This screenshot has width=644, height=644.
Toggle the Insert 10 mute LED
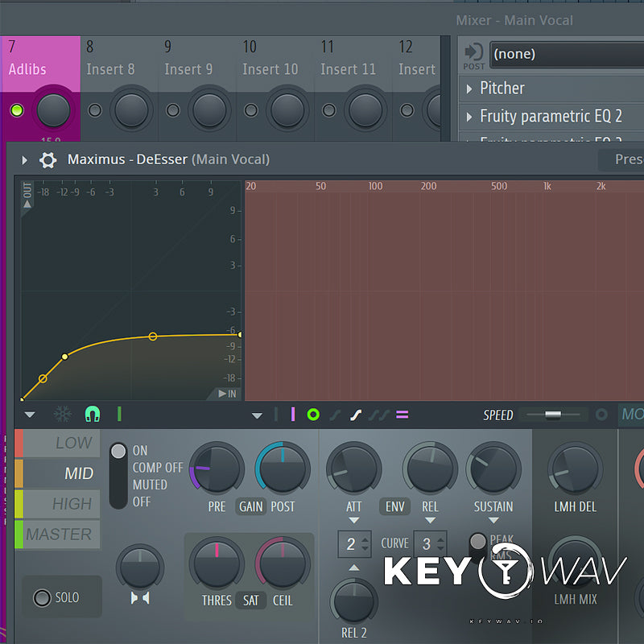(x=251, y=110)
